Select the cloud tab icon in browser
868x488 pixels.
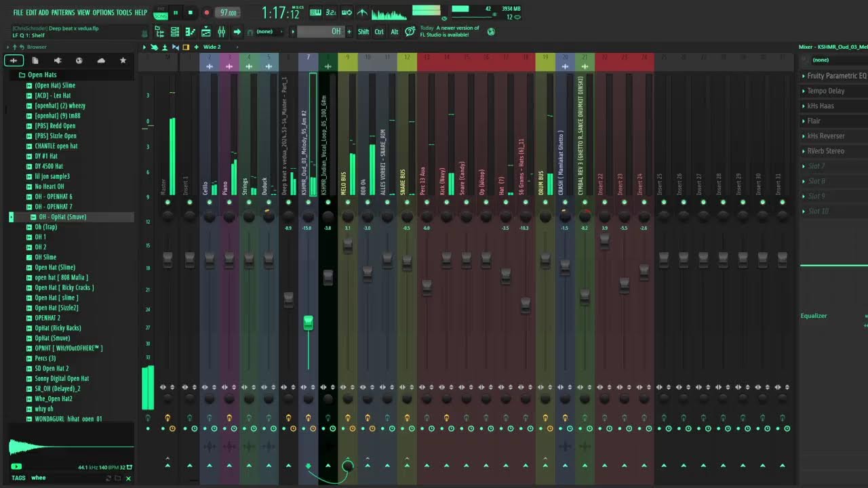point(101,60)
